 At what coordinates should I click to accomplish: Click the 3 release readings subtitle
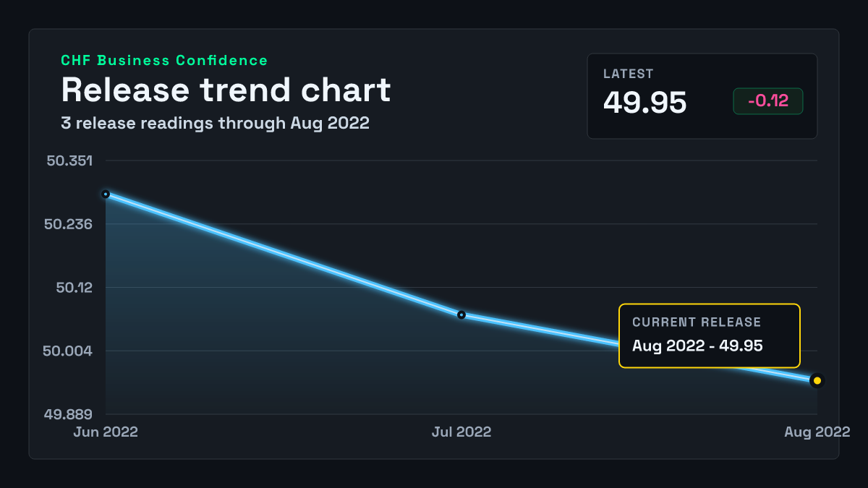pos(215,123)
